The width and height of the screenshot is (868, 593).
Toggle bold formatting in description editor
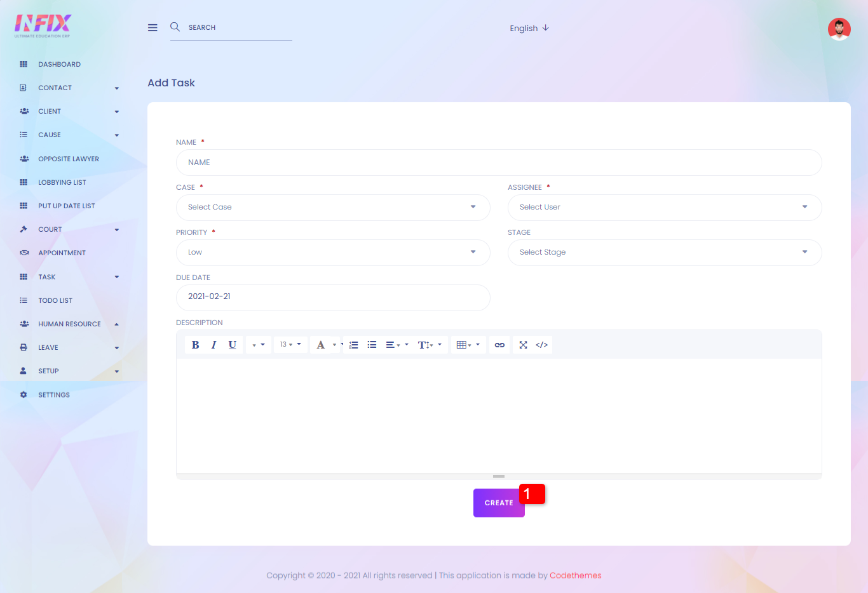195,345
